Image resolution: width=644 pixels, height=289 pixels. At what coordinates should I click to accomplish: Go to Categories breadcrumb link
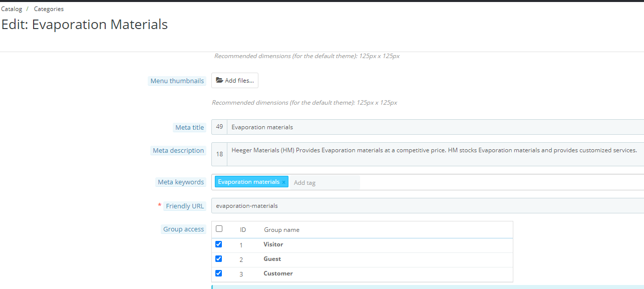pyautogui.click(x=49, y=9)
